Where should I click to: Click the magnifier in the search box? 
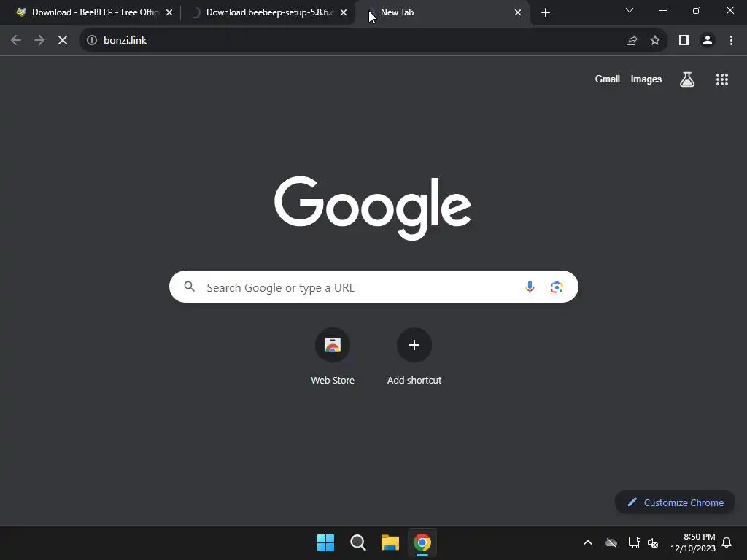[x=189, y=286]
